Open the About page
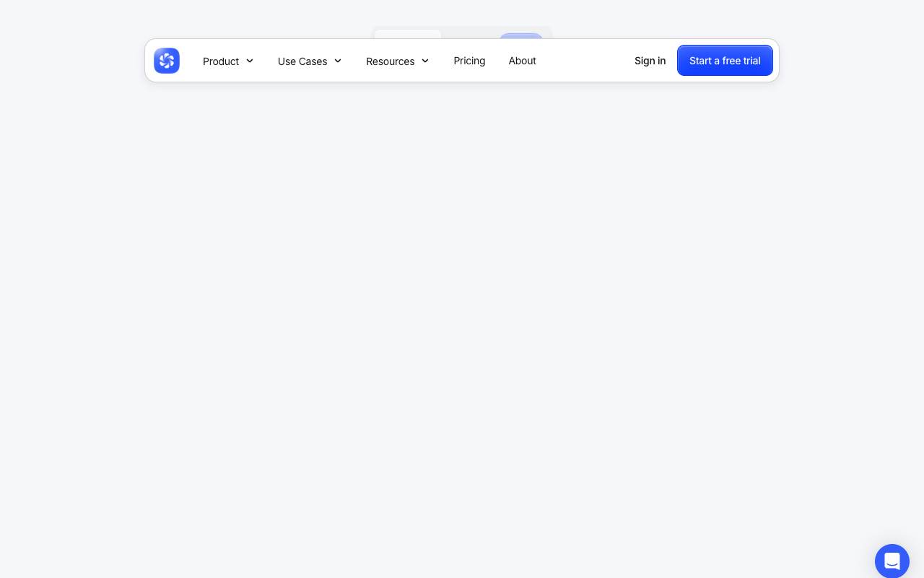The image size is (924, 578). pos(523,61)
